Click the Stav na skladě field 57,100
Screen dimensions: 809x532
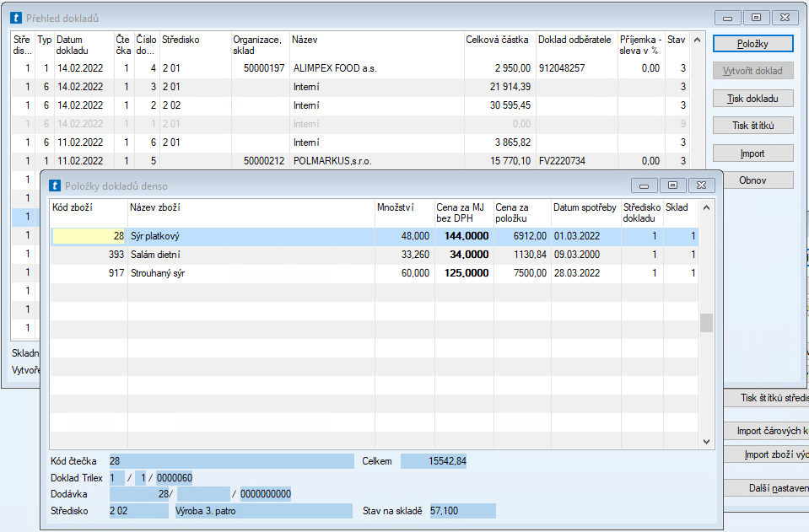[463, 511]
